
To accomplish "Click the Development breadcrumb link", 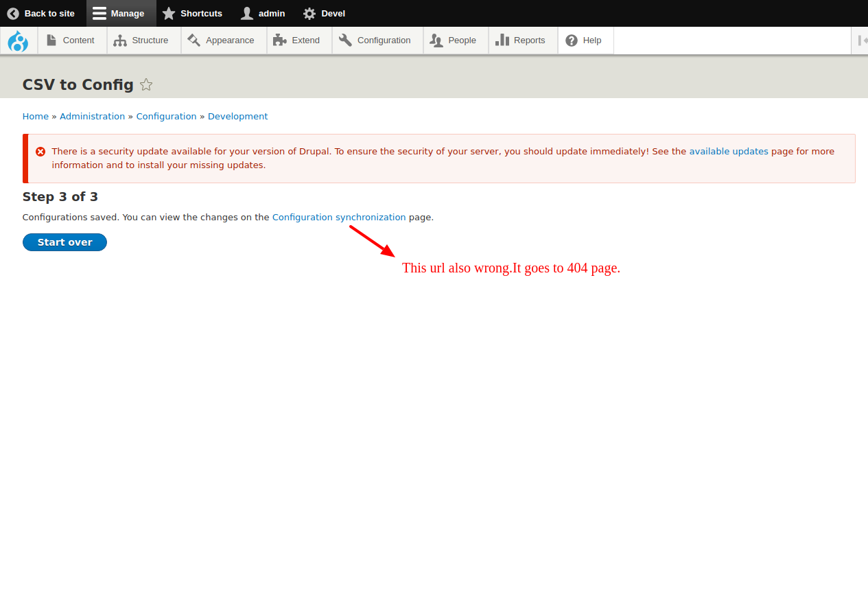I will pos(238,117).
